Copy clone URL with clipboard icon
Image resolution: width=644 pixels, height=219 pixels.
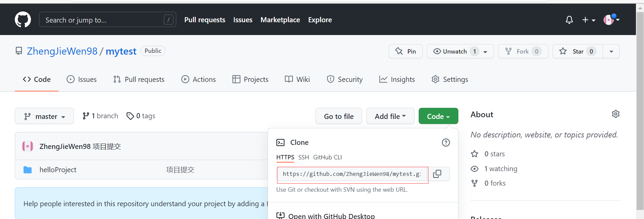click(x=437, y=174)
